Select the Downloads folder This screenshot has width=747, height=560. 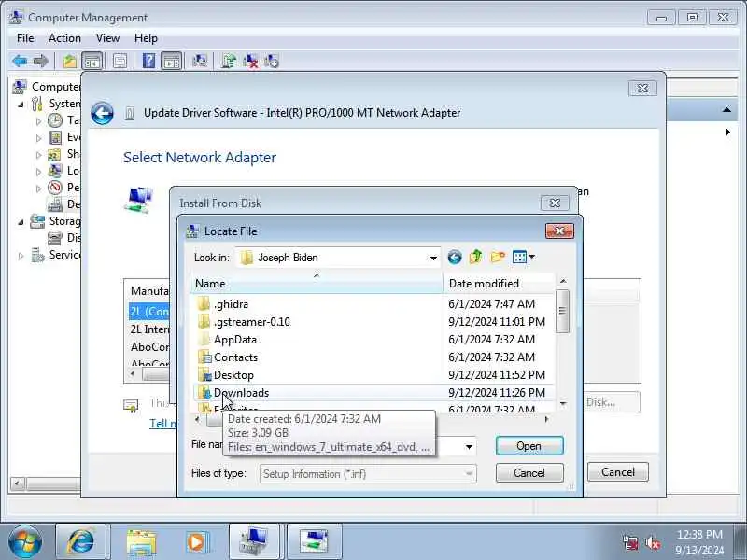pyautogui.click(x=373, y=393)
